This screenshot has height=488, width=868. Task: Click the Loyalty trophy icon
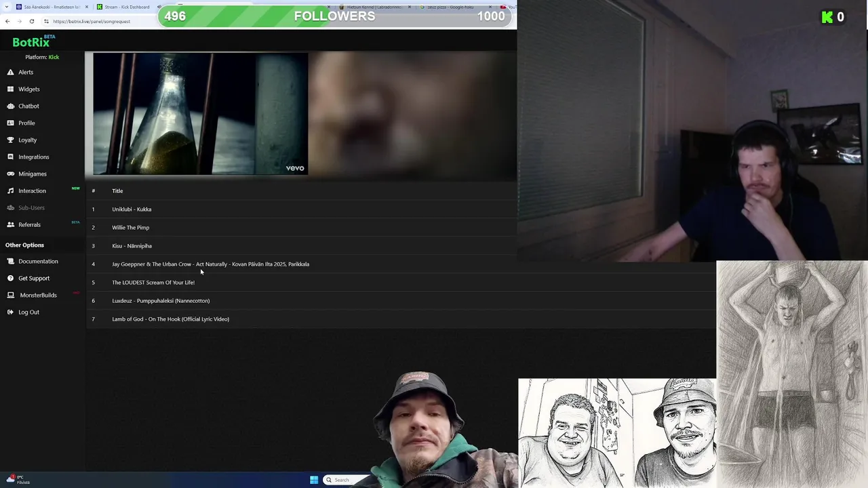10,140
